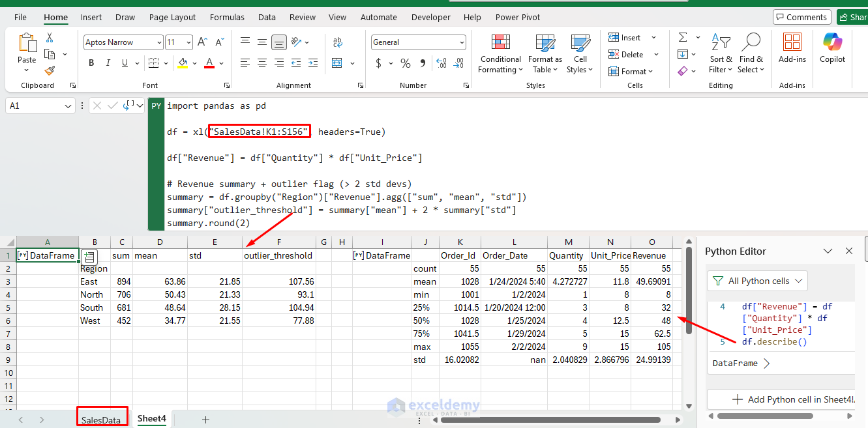Click the Decrease Decimal icon
Screen dimensions: 868x428
click(458, 63)
